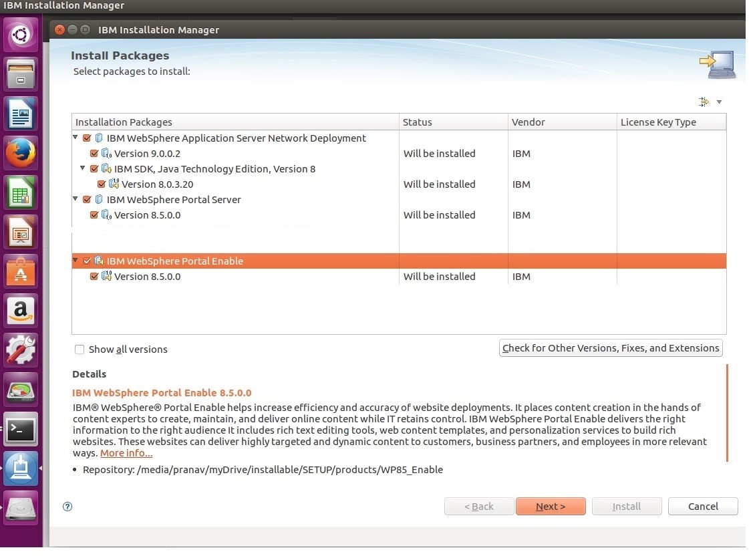Screen dimensions: 753x560
Task: Click IBM WebSphere Portal Enable 8.5.0.0 details heading
Action: (x=162, y=393)
